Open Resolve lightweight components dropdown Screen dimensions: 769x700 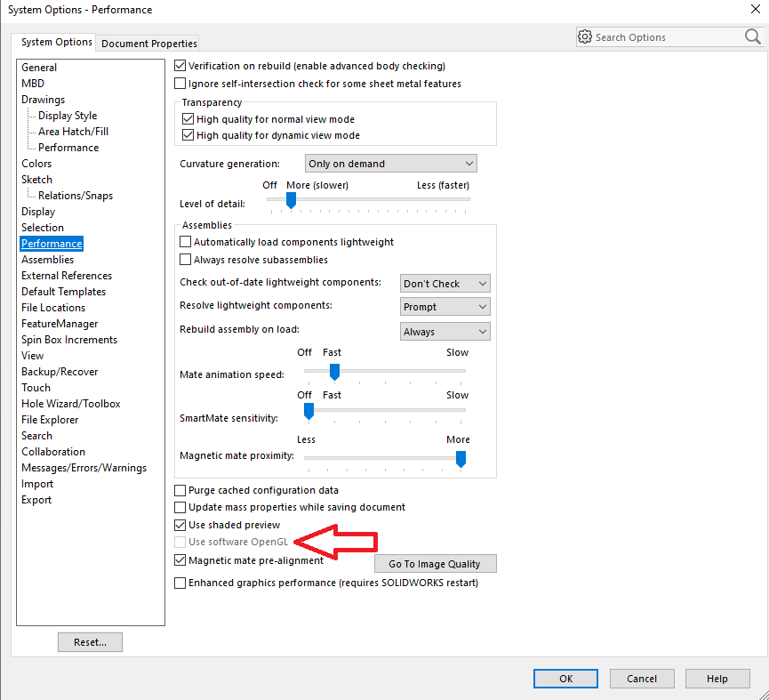(445, 307)
